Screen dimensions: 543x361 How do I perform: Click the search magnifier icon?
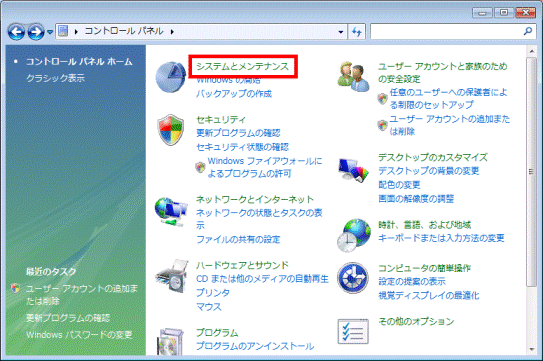click(528, 32)
